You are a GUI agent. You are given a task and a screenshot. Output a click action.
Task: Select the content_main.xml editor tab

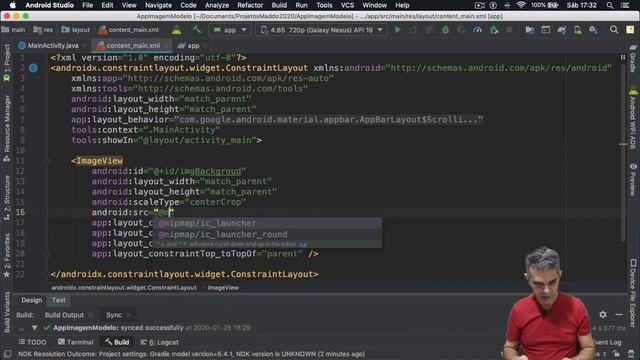click(133, 45)
